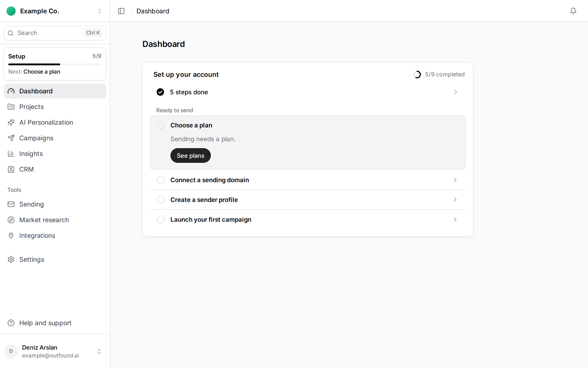Open the Example Co. workspace switcher arrows

point(100,11)
